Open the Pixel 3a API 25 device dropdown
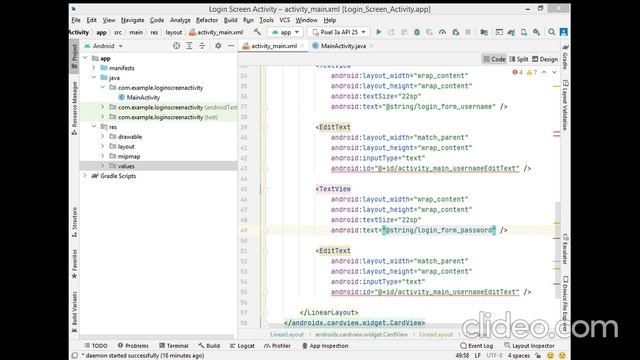Image resolution: width=640 pixels, height=360 pixels. pyautogui.click(x=338, y=32)
